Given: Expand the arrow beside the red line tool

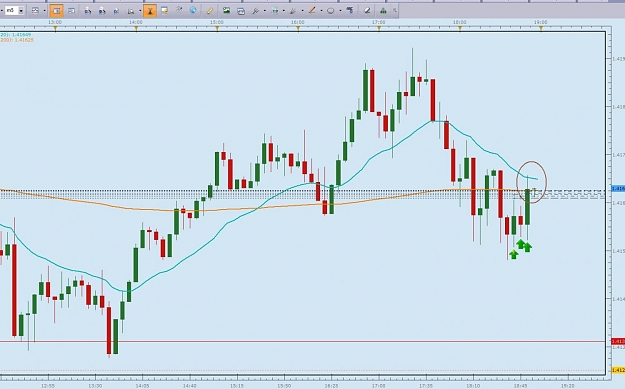Looking at the screenshot, I should click(x=321, y=11).
